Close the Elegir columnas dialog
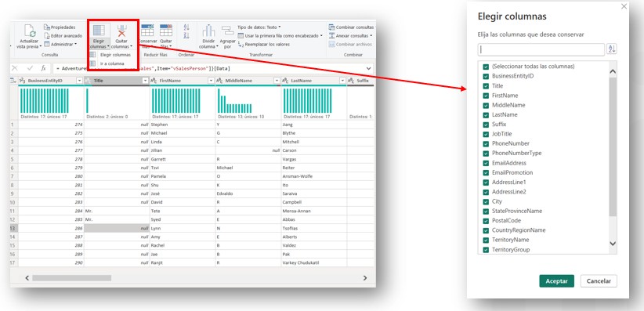The height and width of the screenshot is (311, 644). coord(624,6)
